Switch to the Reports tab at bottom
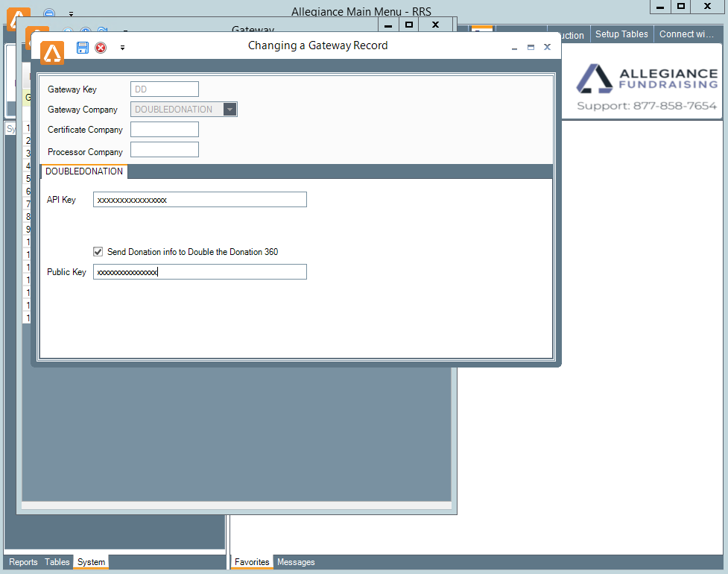728x574 pixels. pyautogui.click(x=23, y=562)
